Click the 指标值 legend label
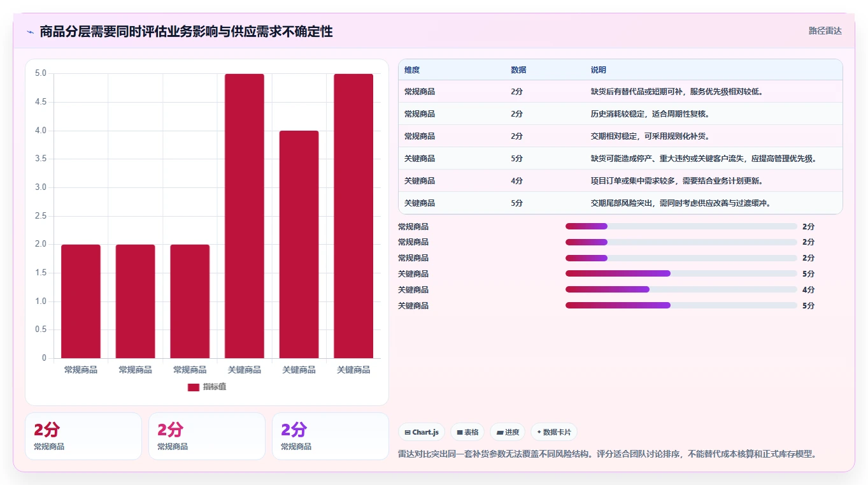 (x=215, y=387)
